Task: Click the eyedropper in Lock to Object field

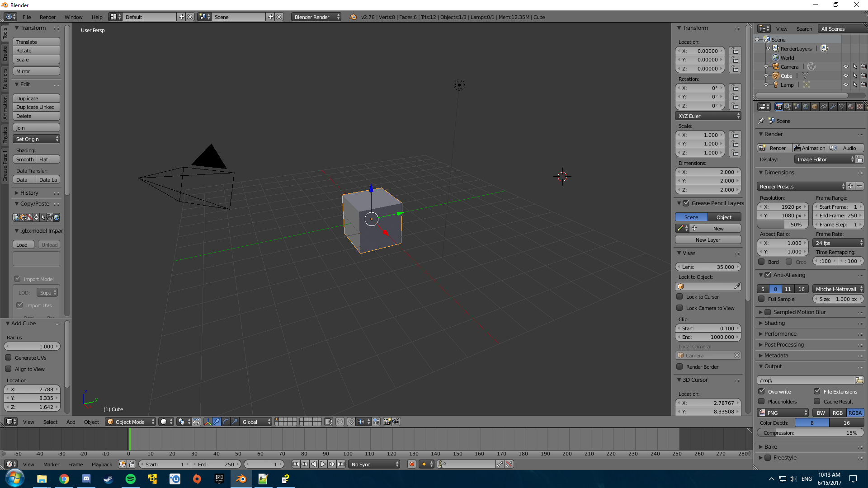Action: click(737, 286)
